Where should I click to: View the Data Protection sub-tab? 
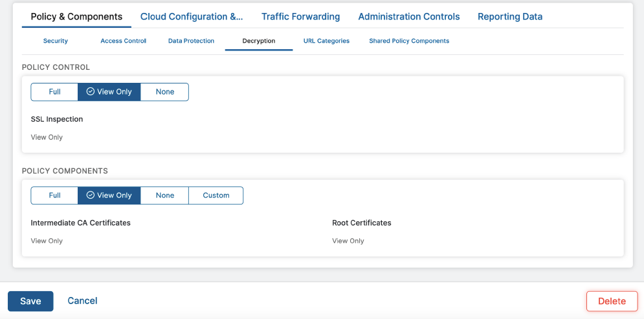[191, 41]
